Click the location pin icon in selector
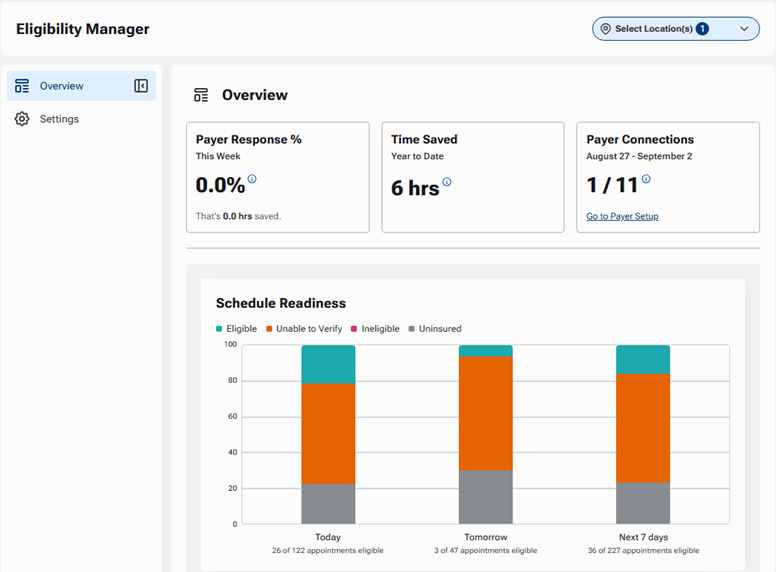 point(605,29)
